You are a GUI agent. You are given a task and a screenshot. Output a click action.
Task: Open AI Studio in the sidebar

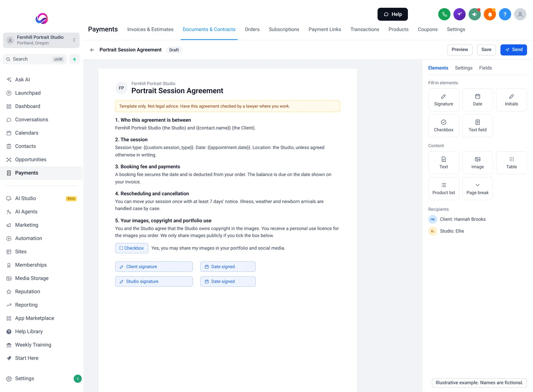coord(41,199)
